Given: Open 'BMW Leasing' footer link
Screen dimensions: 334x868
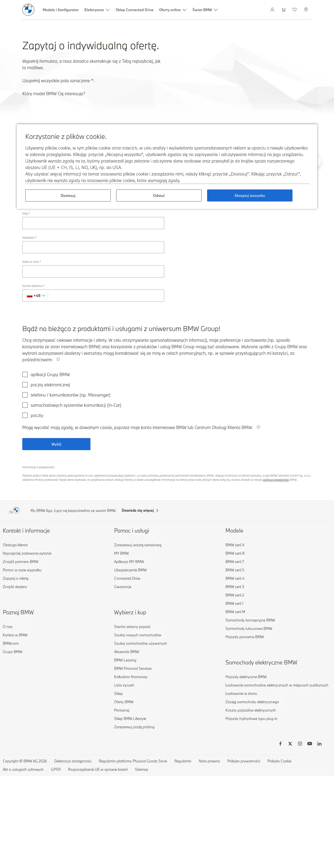Looking at the screenshot, I should click(125, 660).
